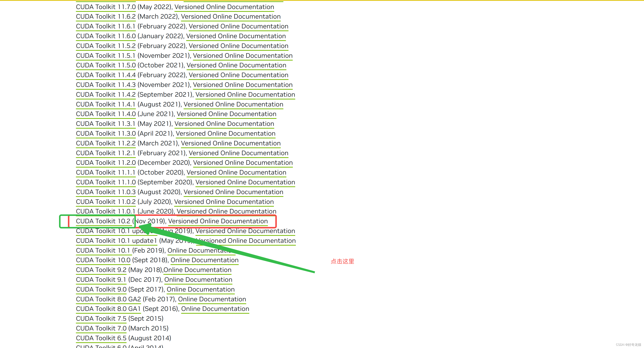The width and height of the screenshot is (644, 348).
Task: Open the CUDA Toolkit 7.0 link
Action: [x=101, y=329]
